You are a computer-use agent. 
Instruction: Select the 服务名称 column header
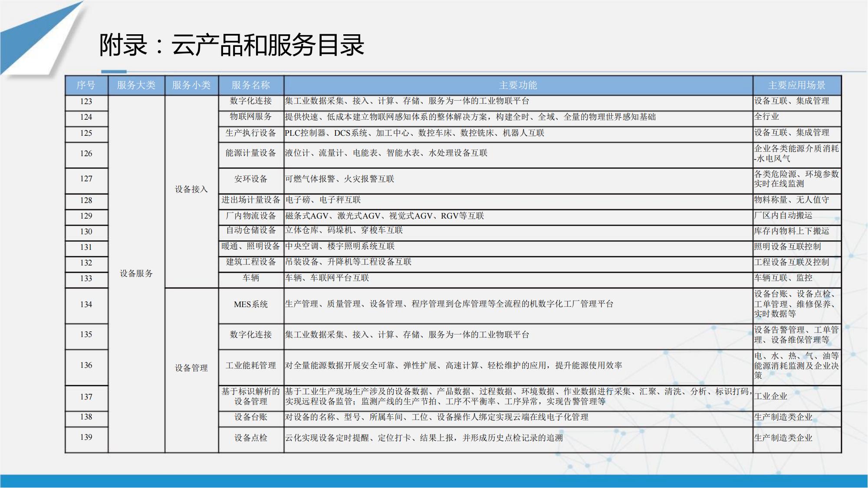tap(251, 85)
